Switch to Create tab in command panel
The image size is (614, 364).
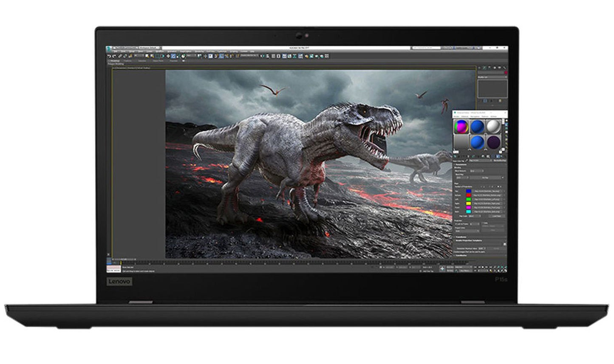click(x=479, y=68)
